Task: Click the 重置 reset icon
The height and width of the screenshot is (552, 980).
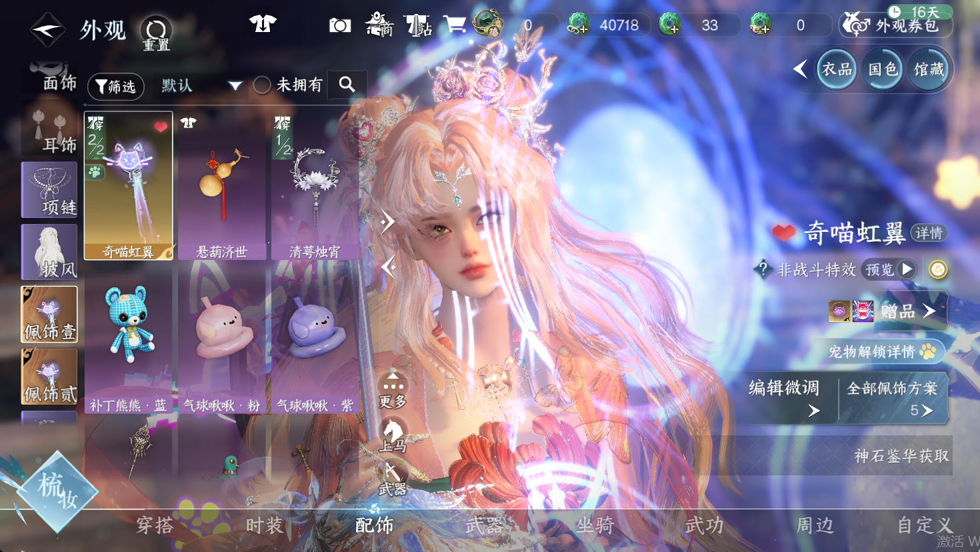Action: pyautogui.click(x=156, y=32)
